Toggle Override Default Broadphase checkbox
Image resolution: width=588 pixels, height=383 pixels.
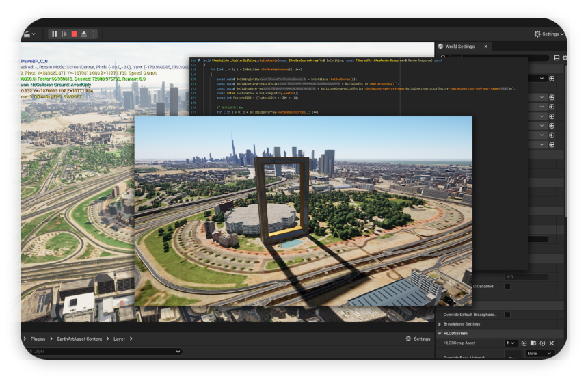(x=507, y=315)
